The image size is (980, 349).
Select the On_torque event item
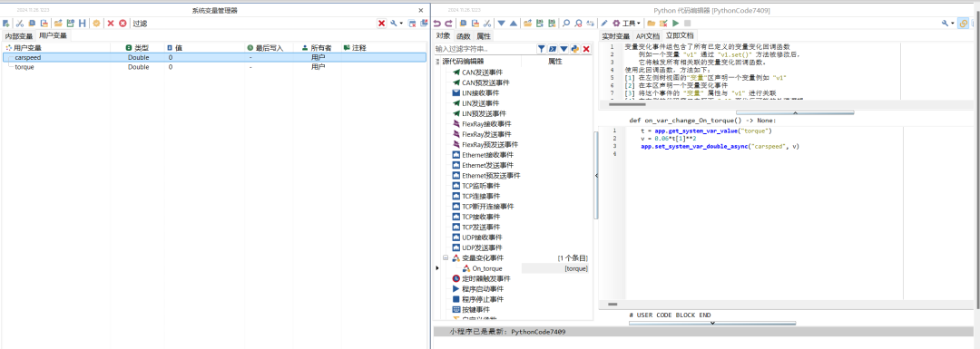(x=487, y=268)
